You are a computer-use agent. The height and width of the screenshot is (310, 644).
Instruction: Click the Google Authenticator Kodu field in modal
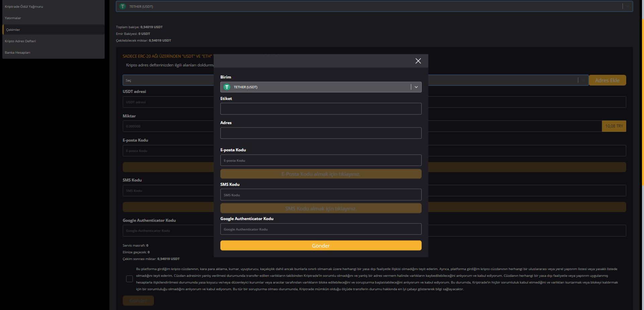click(321, 229)
